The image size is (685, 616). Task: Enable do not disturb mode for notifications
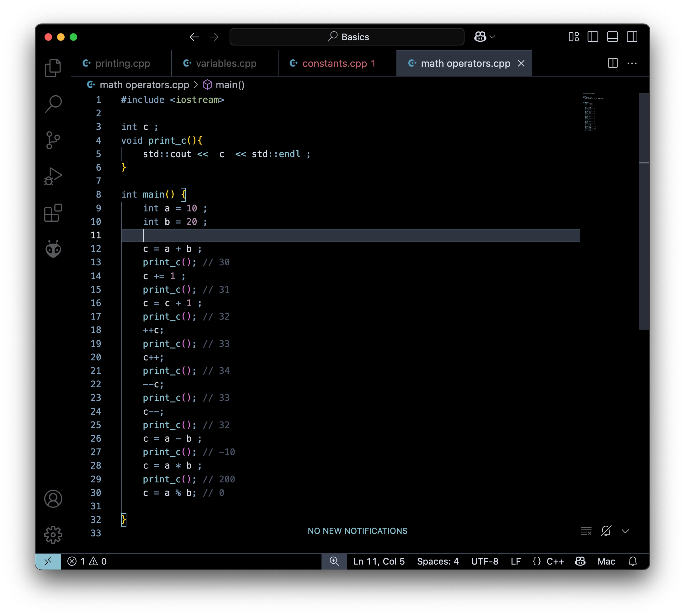click(x=605, y=531)
